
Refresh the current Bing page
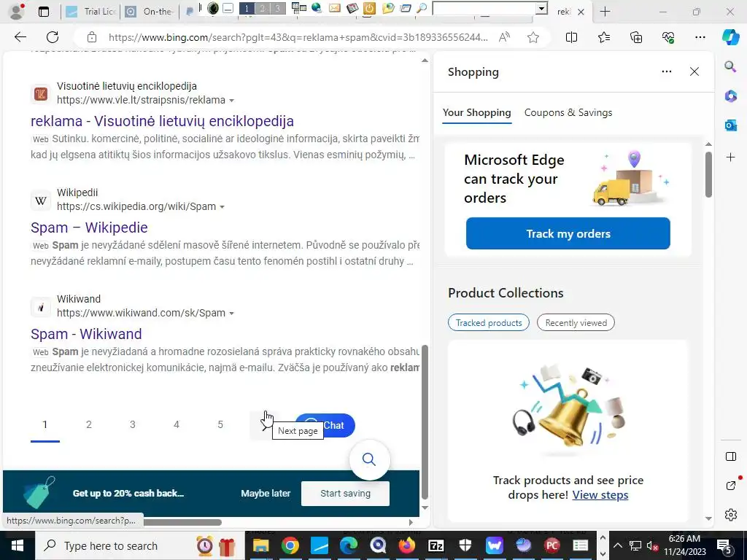tap(53, 37)
